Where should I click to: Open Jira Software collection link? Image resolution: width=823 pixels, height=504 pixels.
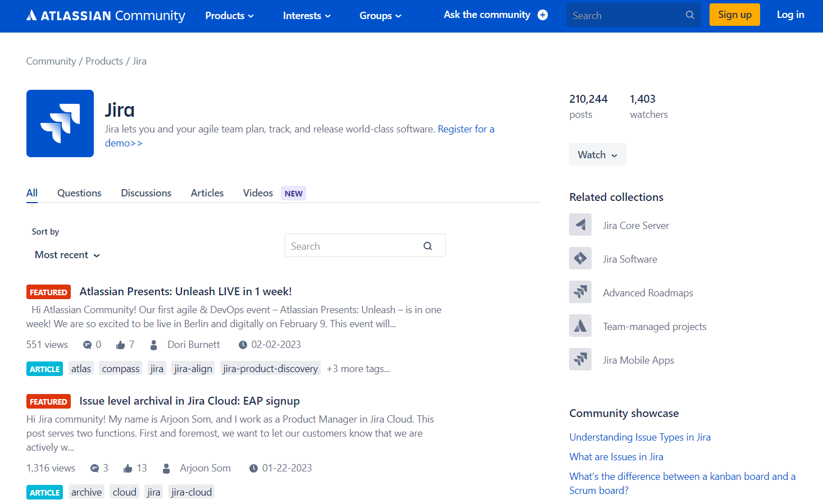click(630, 259)
